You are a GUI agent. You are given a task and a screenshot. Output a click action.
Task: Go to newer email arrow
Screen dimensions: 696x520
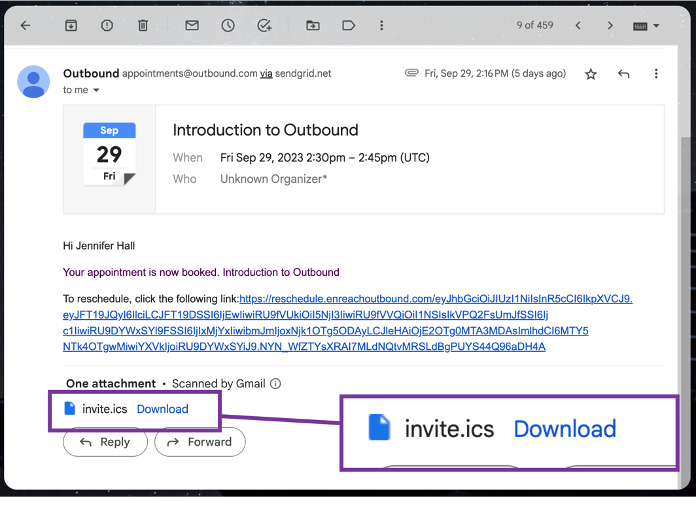[x=578, y=26]
